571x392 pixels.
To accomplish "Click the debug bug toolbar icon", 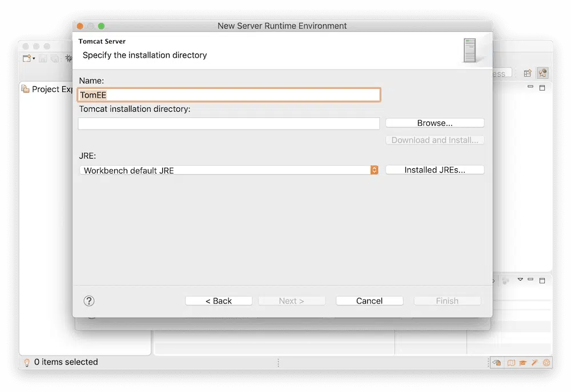I will [68, 58].
